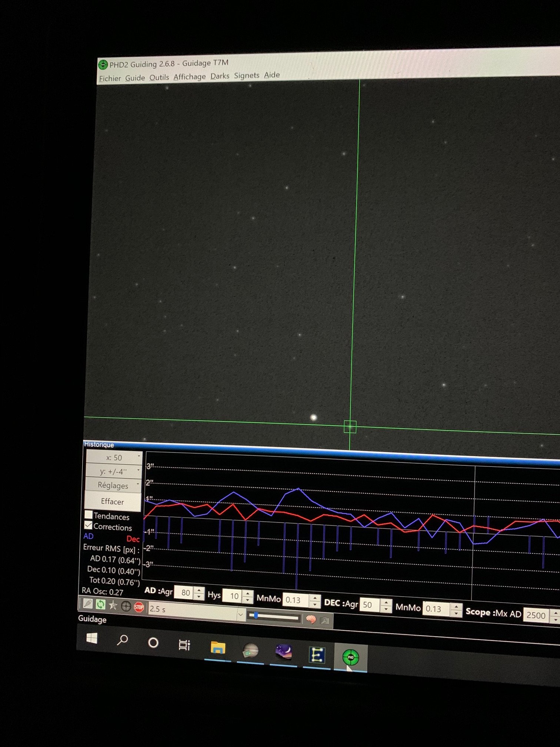Click the green guide star lock box
This screenshot has height=747, width=560.
[x=350, y=426]
